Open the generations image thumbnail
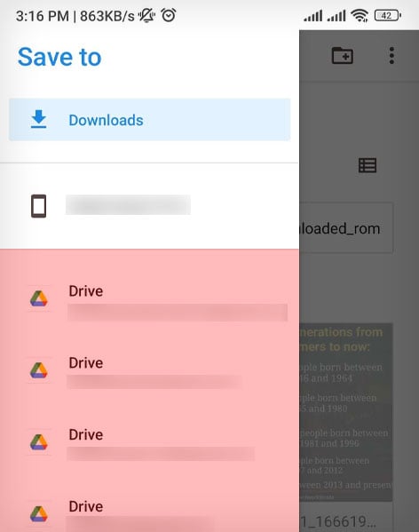This screenshot has width=419, height=532. tap(346, 412)
